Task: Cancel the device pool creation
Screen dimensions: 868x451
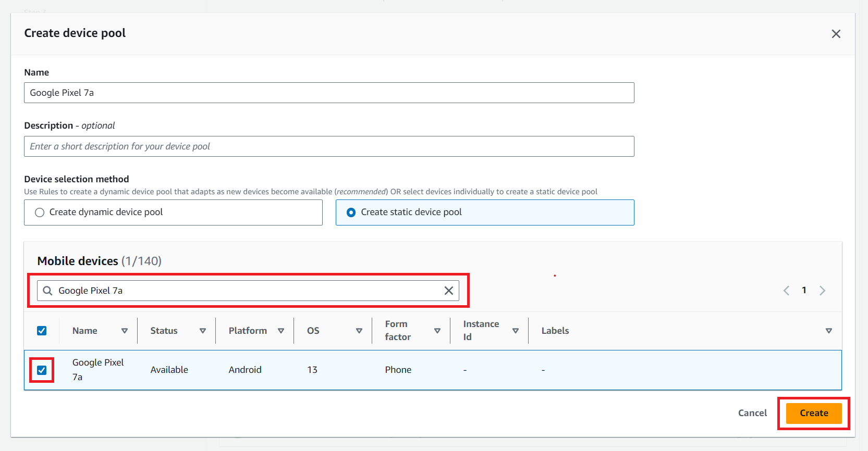Action: (752, 413)
